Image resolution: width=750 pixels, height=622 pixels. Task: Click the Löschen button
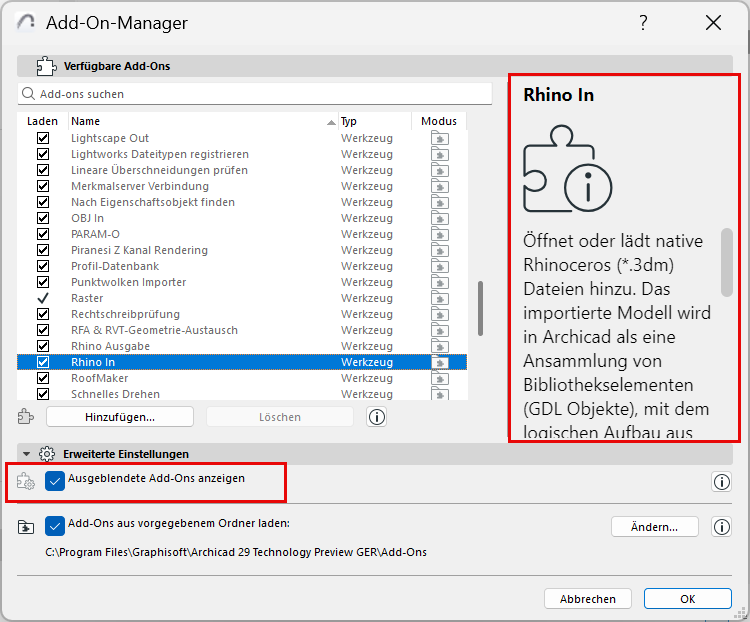(280, 417)
